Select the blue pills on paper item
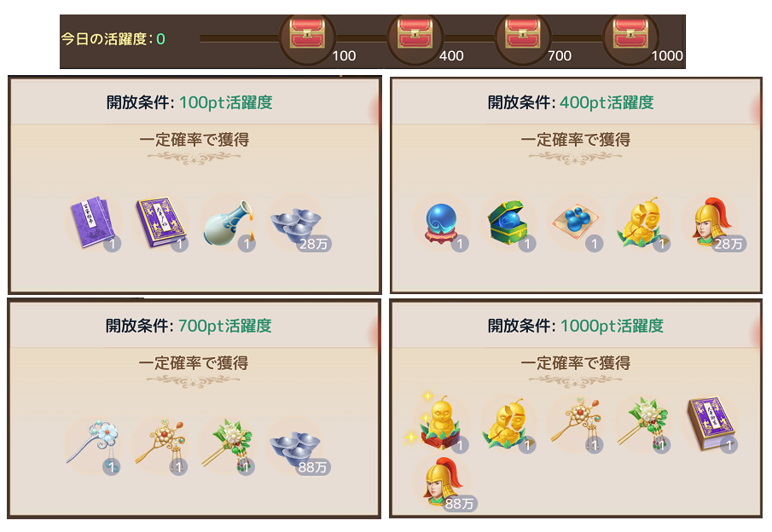 click(576, 223)
